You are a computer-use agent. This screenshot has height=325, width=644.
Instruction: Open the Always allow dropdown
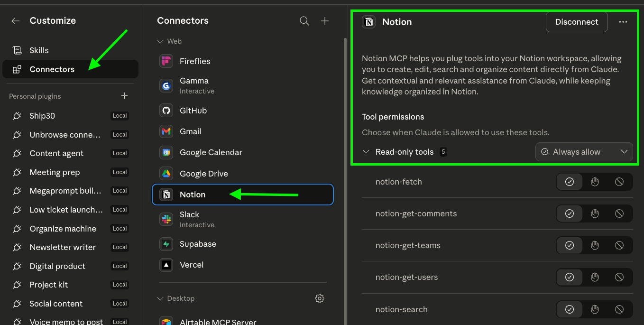point(584,152)
